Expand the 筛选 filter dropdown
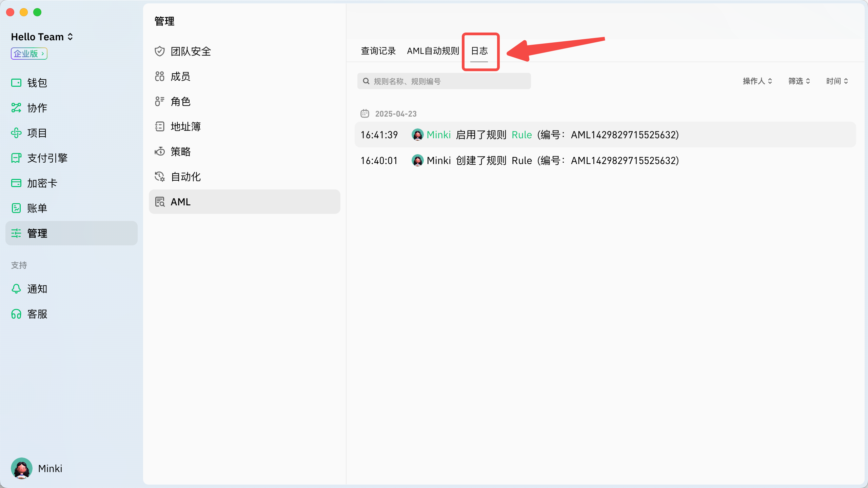Viewport: 868px width, 488px height. click(x=799, y=81)
